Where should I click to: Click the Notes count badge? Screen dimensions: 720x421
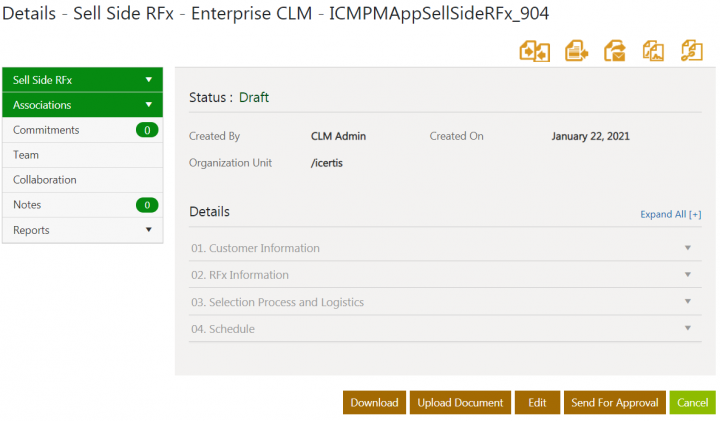tap(147, 205)
